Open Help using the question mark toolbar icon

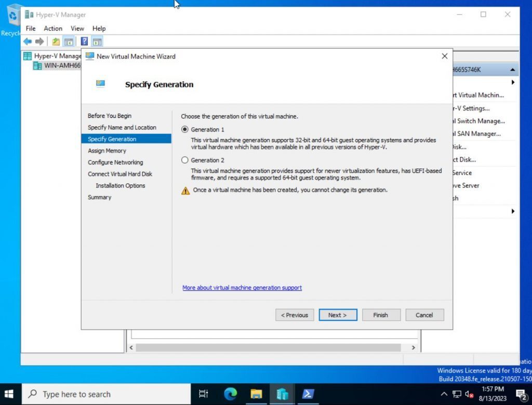pos(84,42)
